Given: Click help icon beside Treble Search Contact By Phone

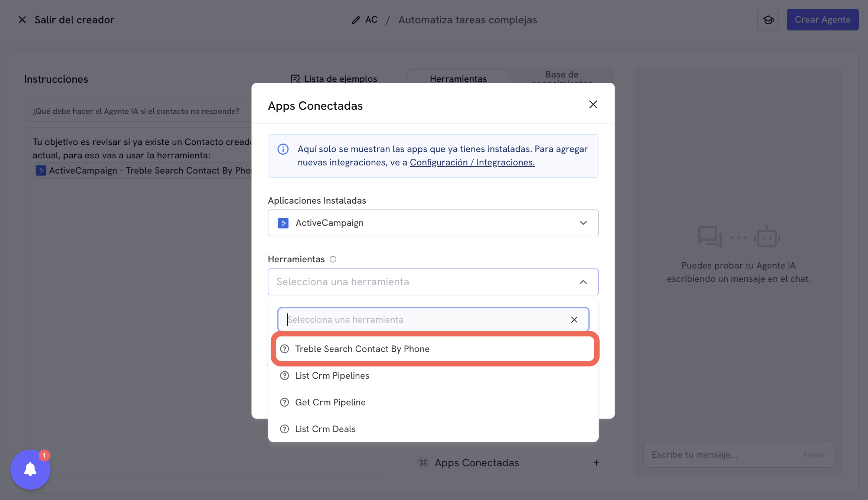Looking at the screenshot, I should (x=284, y=349).
